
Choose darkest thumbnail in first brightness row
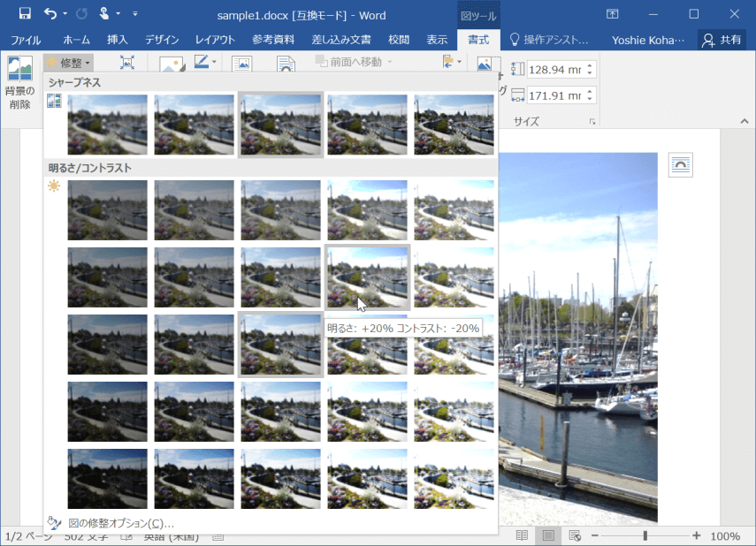click(108, 210)
